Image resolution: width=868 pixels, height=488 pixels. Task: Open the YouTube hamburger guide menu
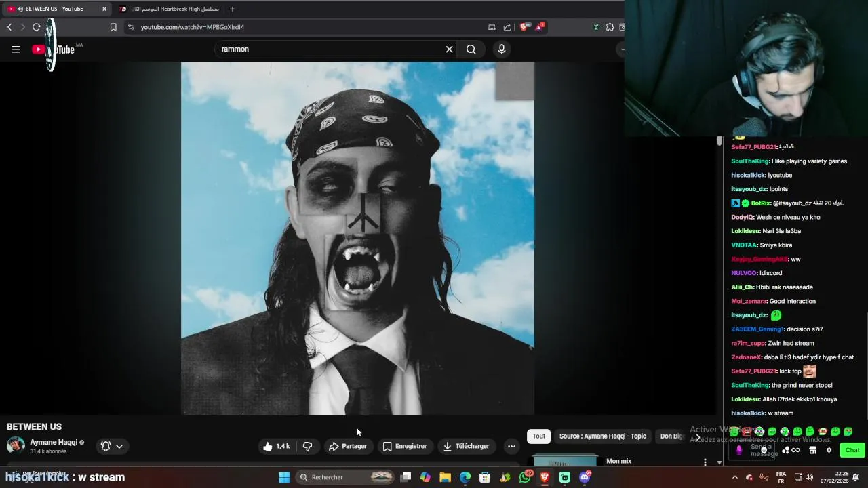point(16,49)
